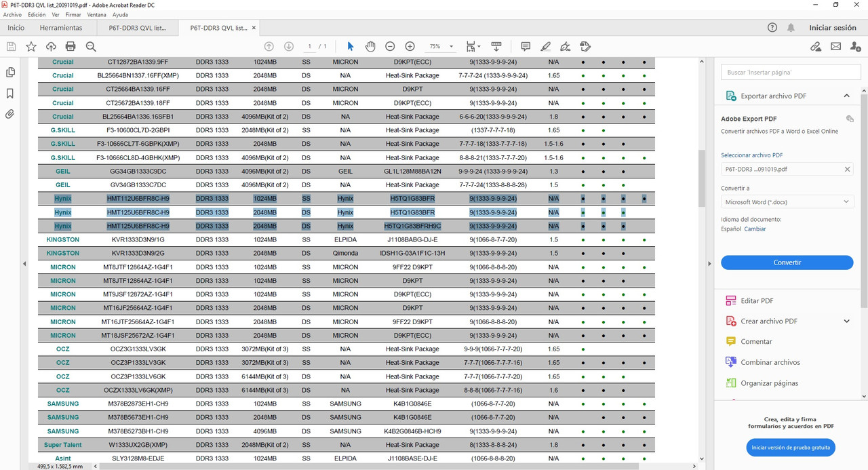The height and width of the screenshot is (470, 868).
Task: Select the arrow selection tool
Action: tap(351, 46)
